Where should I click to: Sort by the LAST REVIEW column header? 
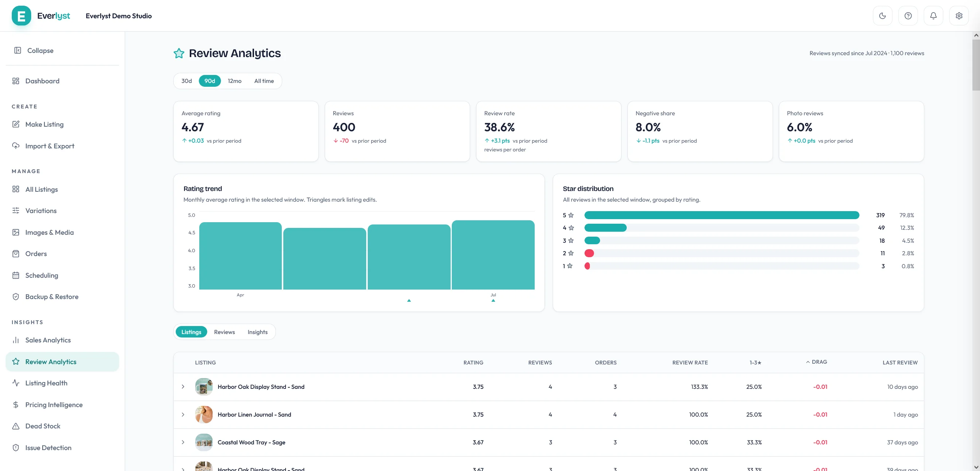click(x=900, y=363)
